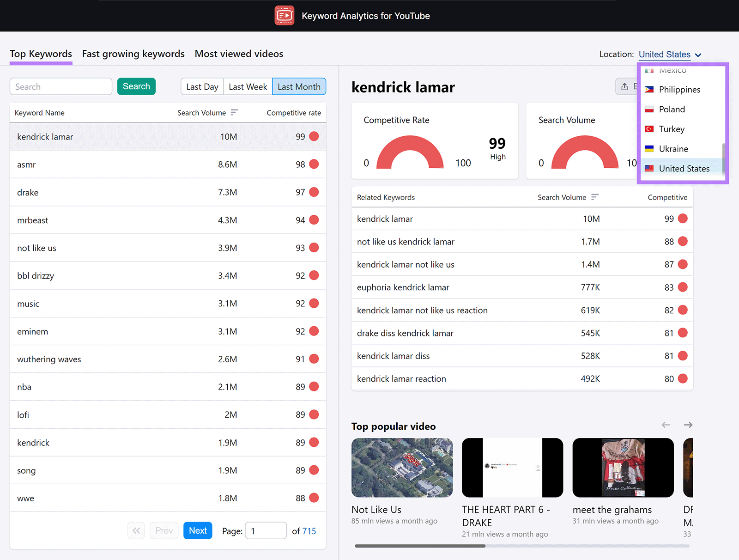
Task: Switch time range to Last Day
Action: [x=202, y=87]
